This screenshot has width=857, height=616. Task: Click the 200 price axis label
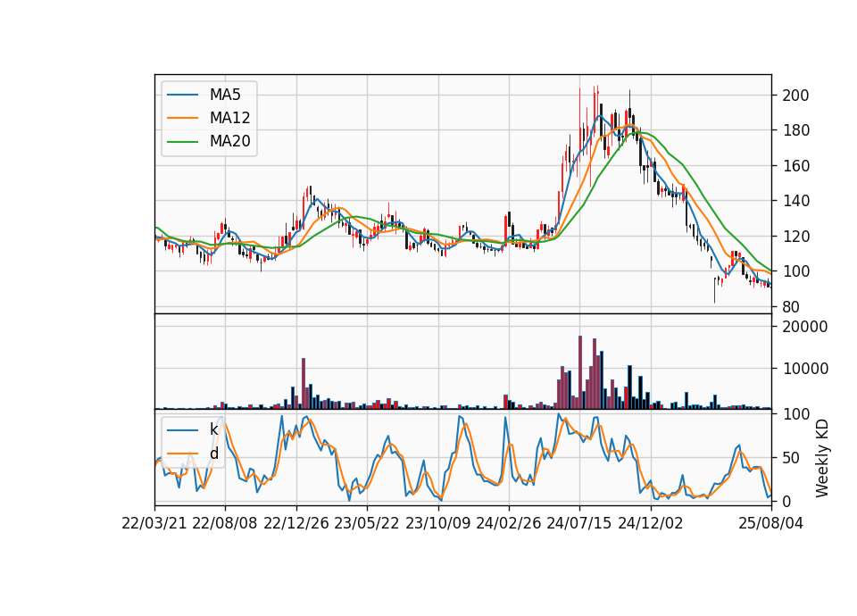click(x=795, y=96)
